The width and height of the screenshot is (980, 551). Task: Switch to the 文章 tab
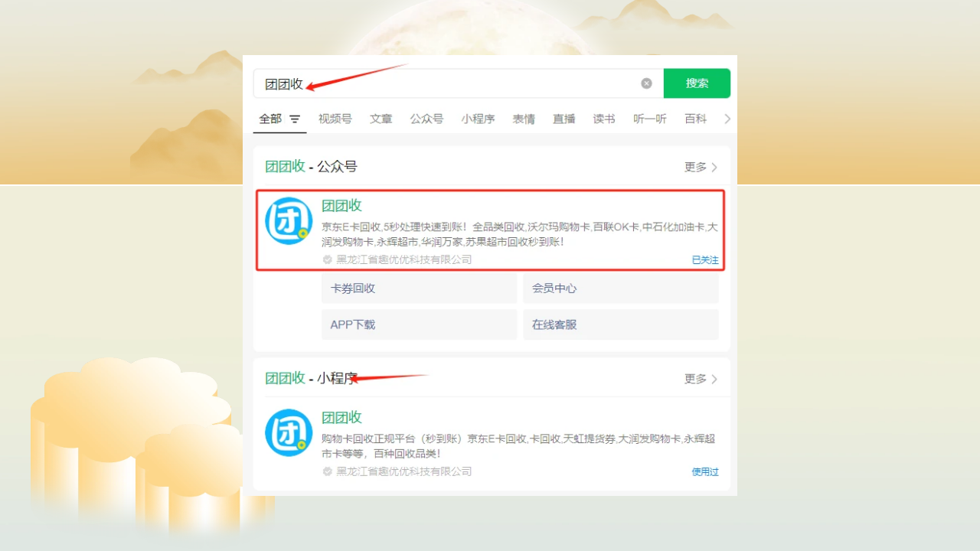click(x=381, y=119)
